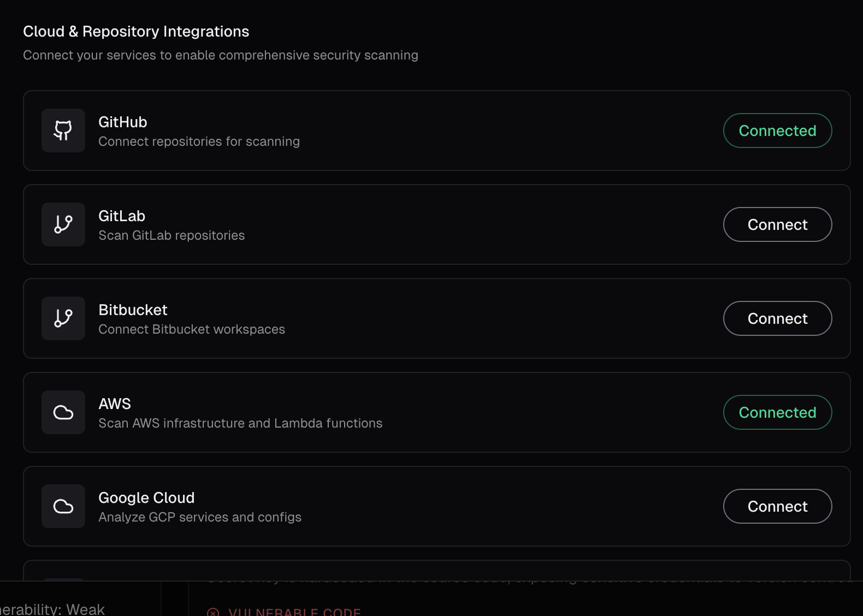
Task: Click the Cloud & Repository Integrations heading
Action: point(135,31)
